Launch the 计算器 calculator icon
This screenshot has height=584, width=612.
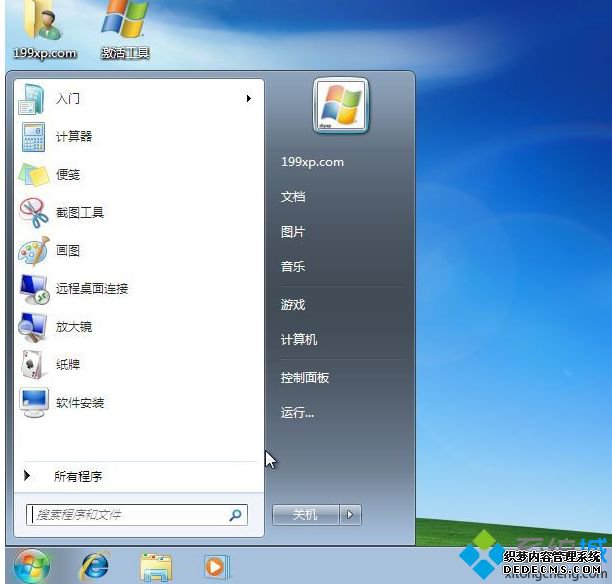pyautogui.click(x=34, y=137)
